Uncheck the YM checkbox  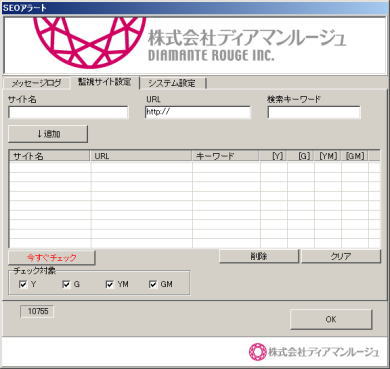pos(110,284)
